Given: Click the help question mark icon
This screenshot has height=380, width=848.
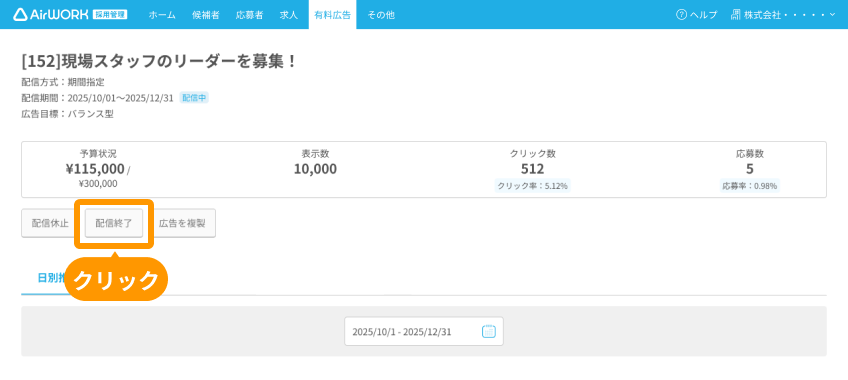Looking at the screenshot, I should 681,15.
